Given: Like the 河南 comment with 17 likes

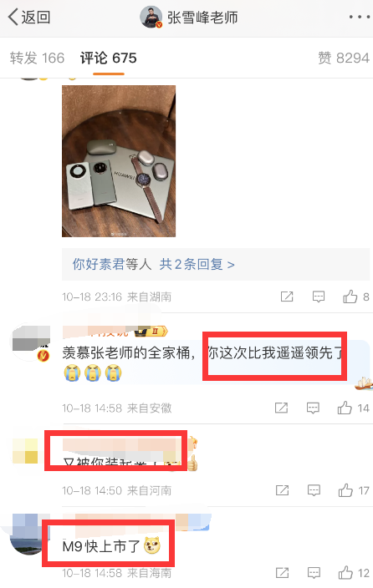Looking at the screenshot, I should (x=354, y=490).
